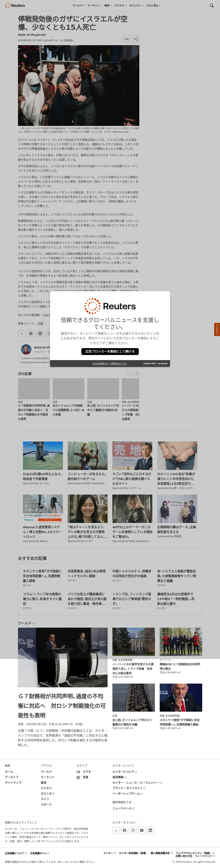The width and height of the screenshot is (220, 868).
Task: Open 米実質賃金、過去1年は停滞 recommended article
Action: tap(87, 573)
